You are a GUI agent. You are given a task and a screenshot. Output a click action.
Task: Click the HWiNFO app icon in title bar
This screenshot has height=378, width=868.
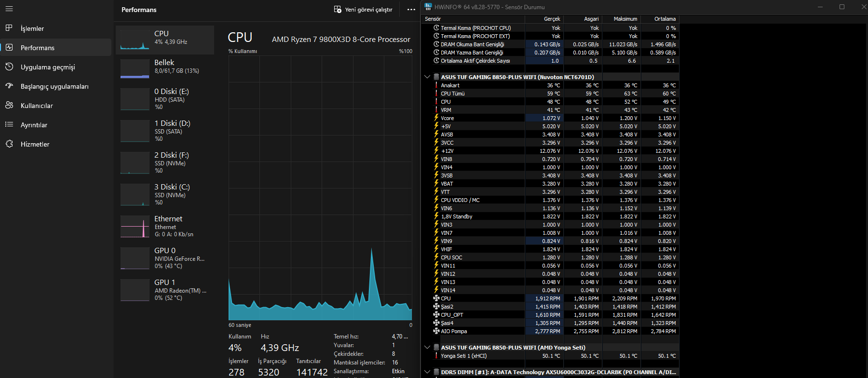click(428, 7)
